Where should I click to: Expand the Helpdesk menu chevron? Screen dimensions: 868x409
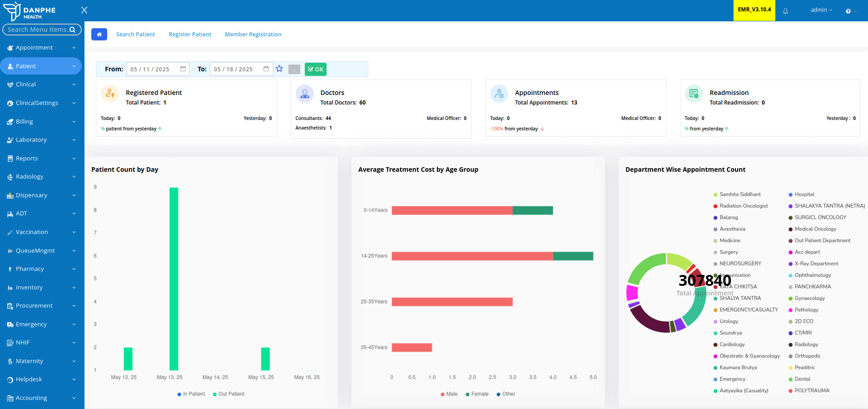[x=74, y=379]
